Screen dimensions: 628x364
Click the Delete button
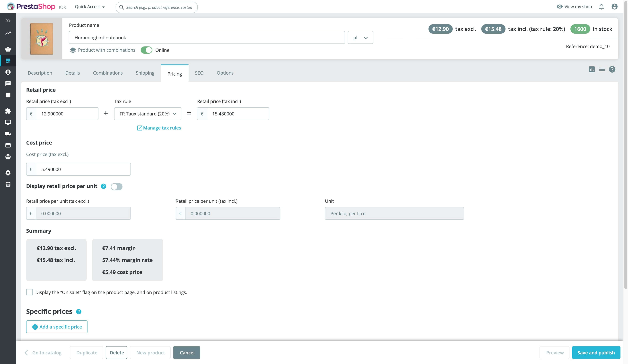(116, 353)
